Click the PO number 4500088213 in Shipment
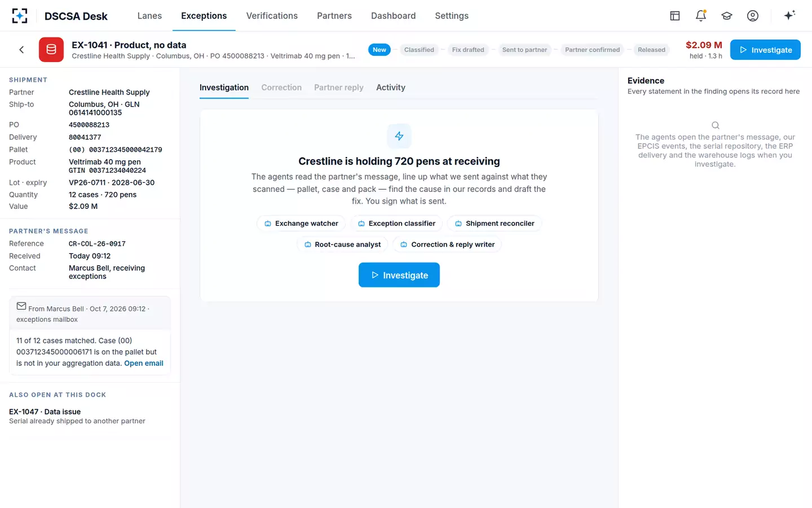The width and height of the screenshot is (812, 508). [89, 125]
